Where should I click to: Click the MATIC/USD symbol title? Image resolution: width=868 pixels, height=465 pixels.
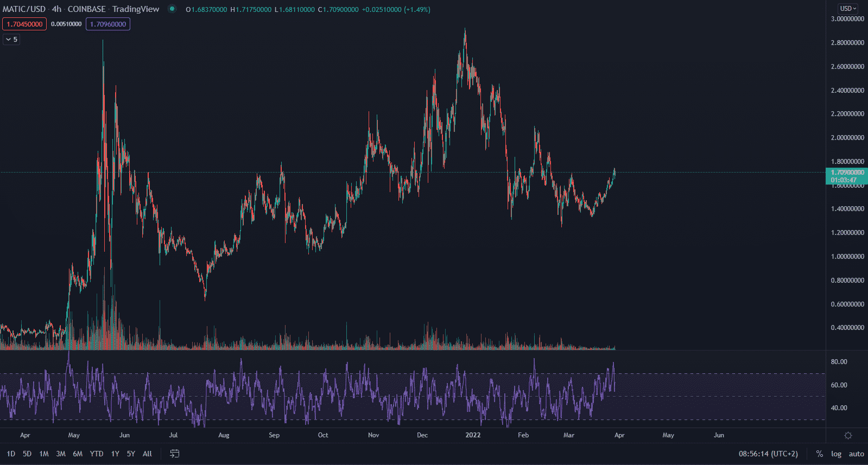(24, 9)
